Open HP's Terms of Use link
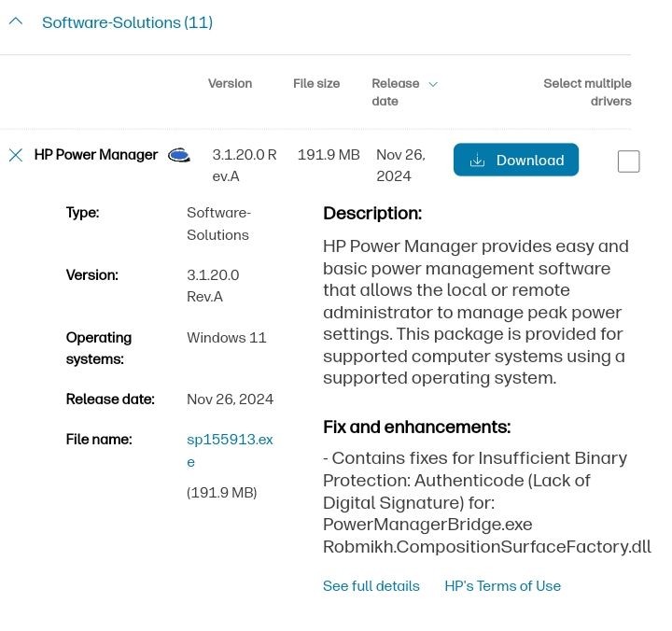Screen dimensions: 672x631 [x=503, y=586]
